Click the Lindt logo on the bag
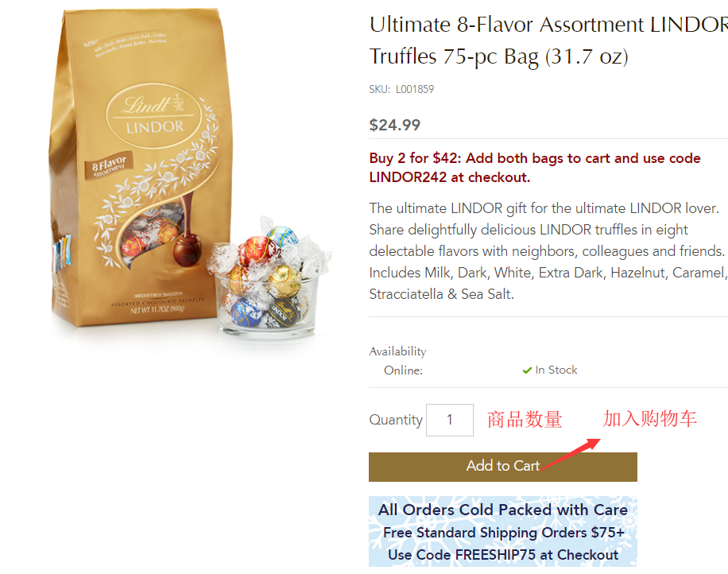Viewport: 728px width, 574px height. coord(153,115)
